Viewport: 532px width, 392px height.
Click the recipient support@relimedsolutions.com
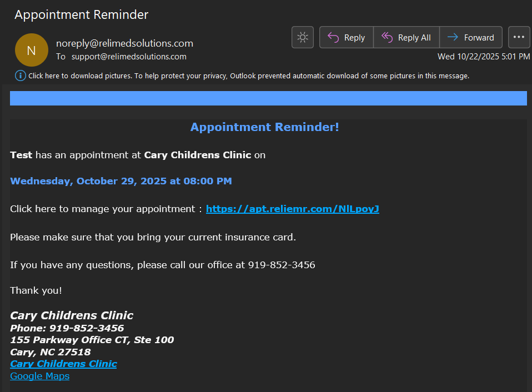(x=129, y=57)
